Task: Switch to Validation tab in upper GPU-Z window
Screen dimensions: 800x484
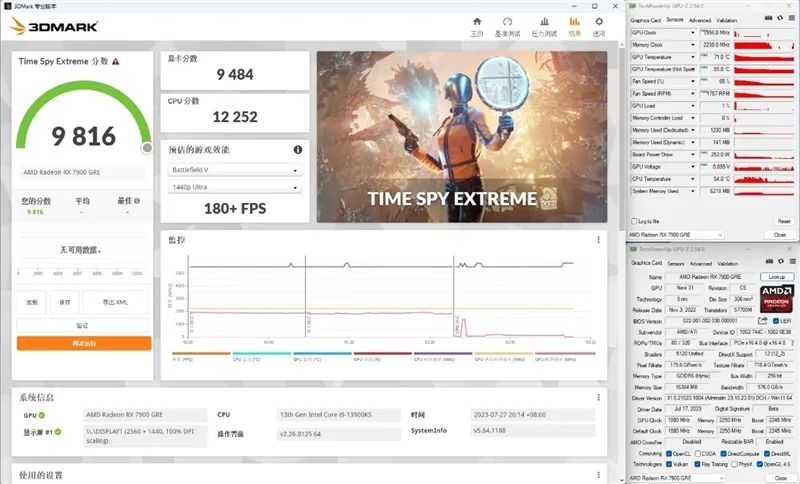Action: (x=727, y=20)
